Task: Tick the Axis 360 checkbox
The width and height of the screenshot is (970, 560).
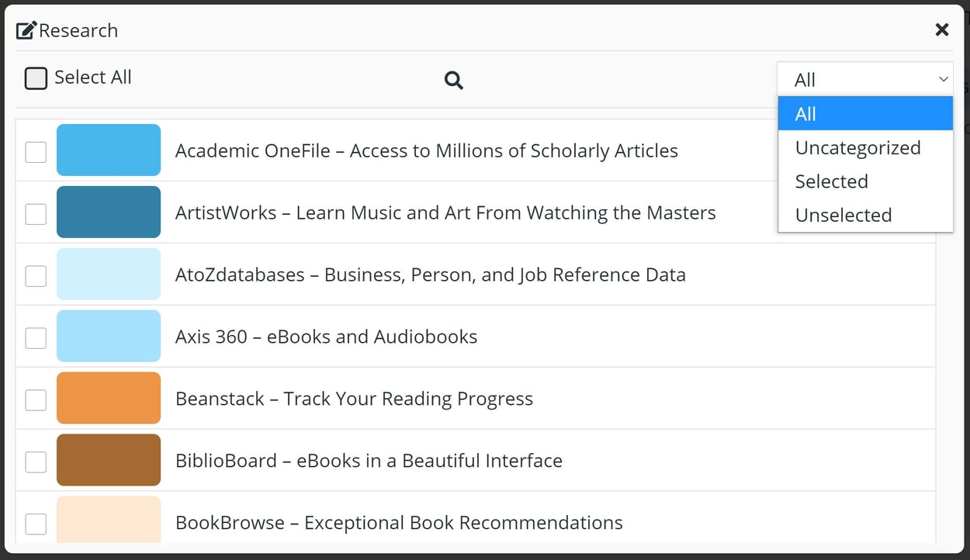Action: [36, 337]
